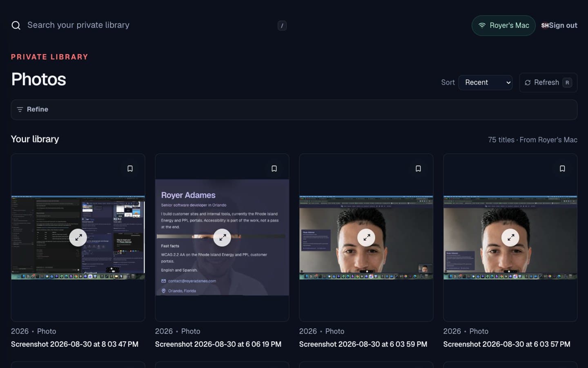588x368 pixels.
Task: Open the Sort dropdown set to Recent
Action: coord(486,83)
